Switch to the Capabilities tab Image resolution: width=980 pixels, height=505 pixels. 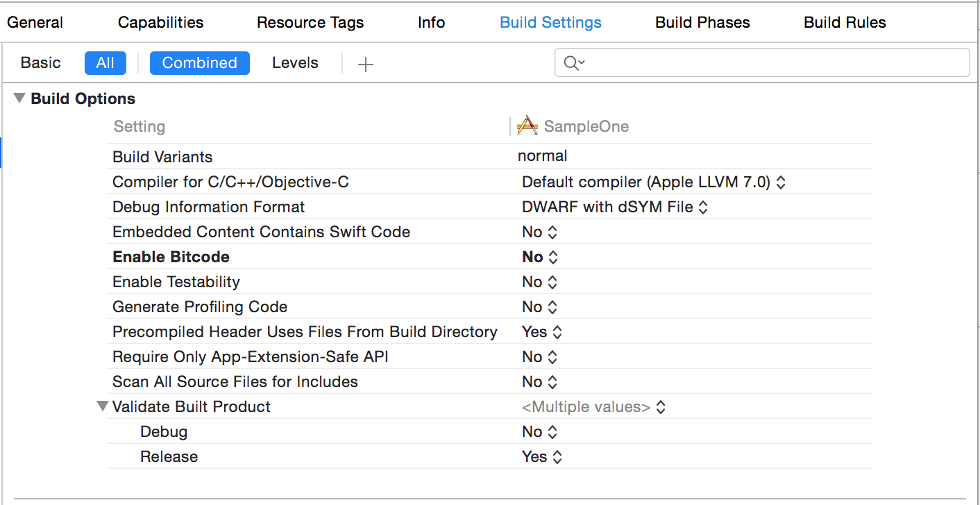point(160,22)
